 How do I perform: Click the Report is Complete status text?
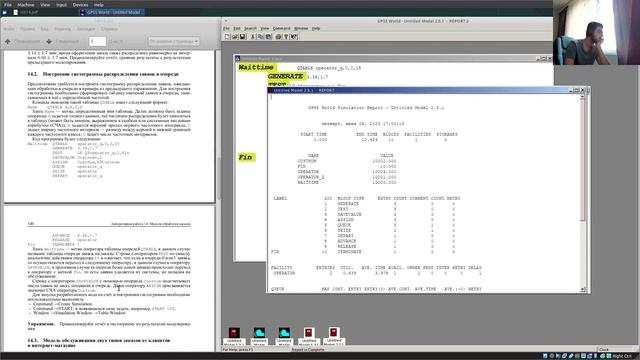308,350
